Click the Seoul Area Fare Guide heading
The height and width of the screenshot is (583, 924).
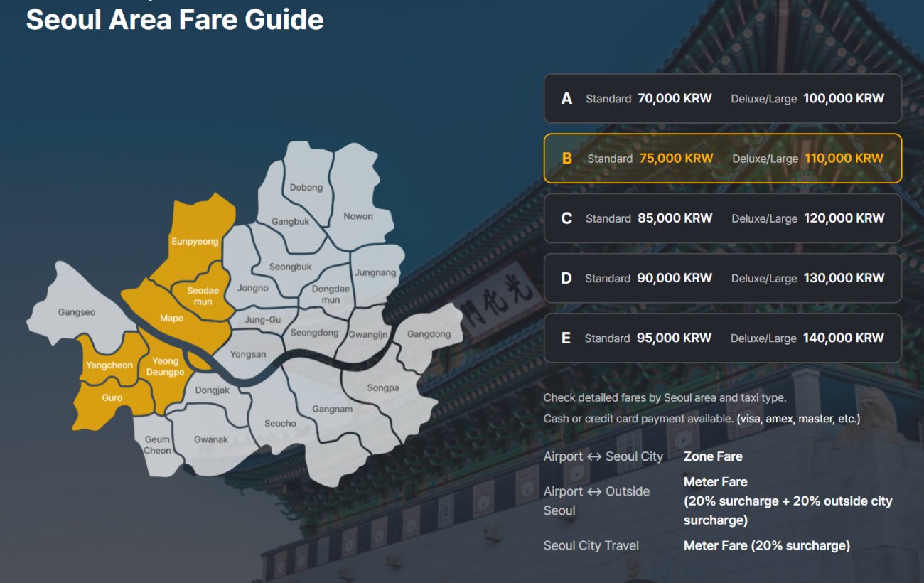click(175, 19)
